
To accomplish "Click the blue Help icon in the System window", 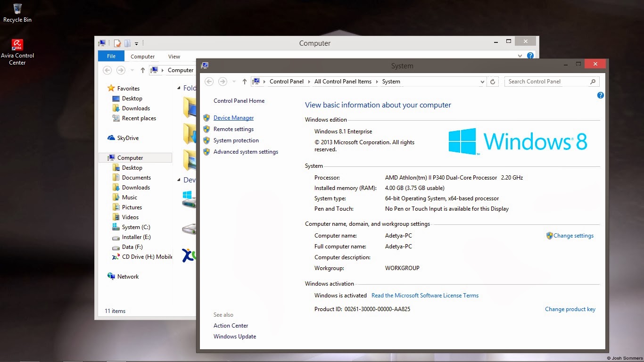I will pyautogui.click(x=600, y=95).
